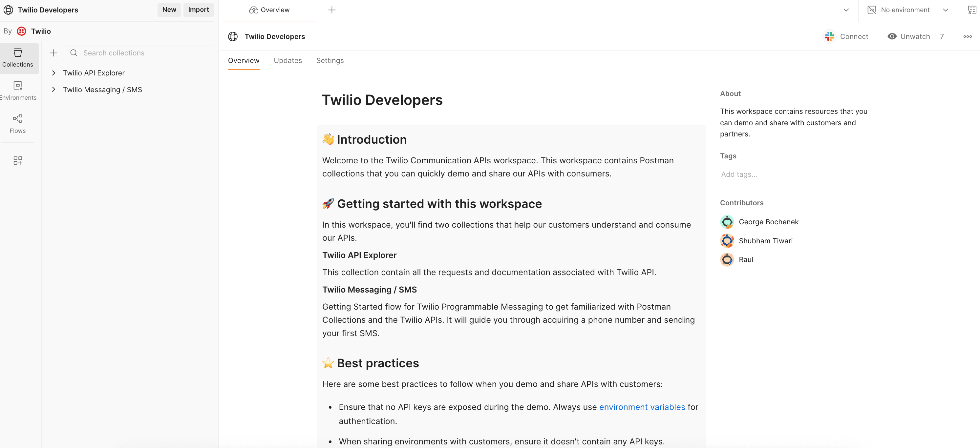Select contributor George Bochenek's avatar
980x448 pixels.
pos(727,222)
